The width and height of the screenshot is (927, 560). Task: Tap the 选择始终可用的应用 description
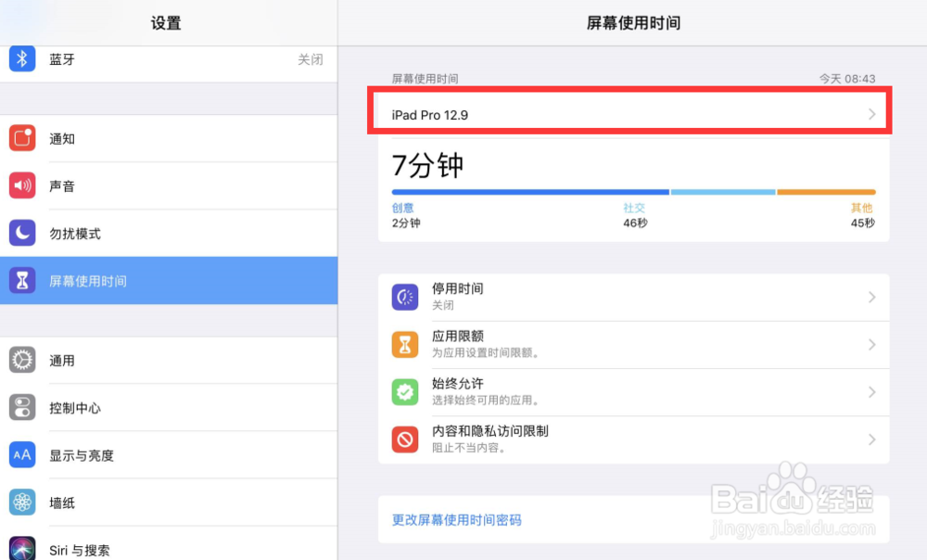(486, 401)
